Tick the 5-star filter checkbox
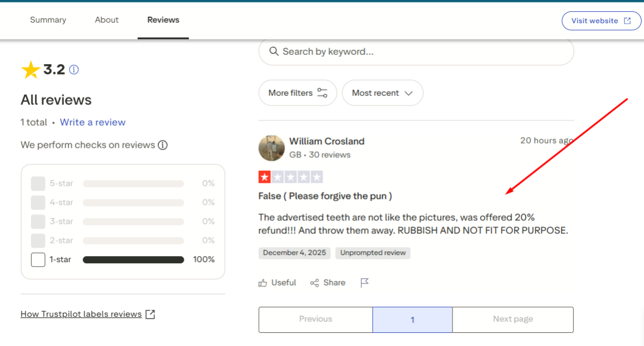644x346 pixels. point(38,183)
